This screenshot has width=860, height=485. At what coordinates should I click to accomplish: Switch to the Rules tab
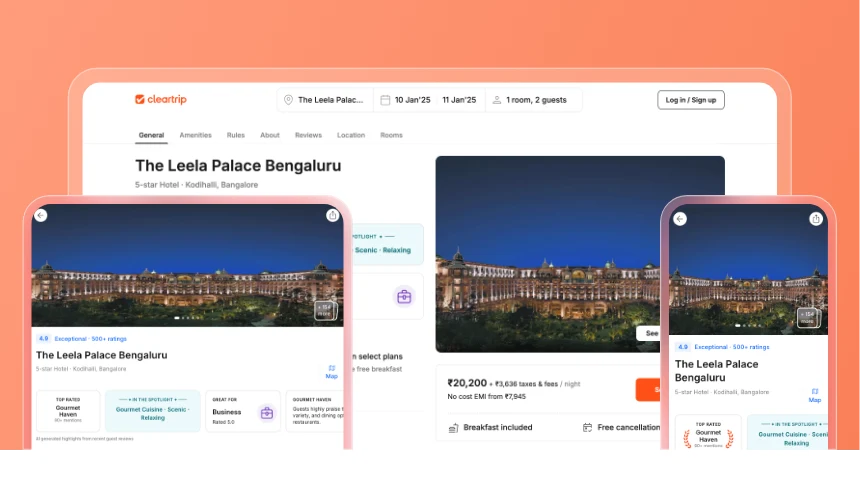pyautogui.click(x=236, y=135)
